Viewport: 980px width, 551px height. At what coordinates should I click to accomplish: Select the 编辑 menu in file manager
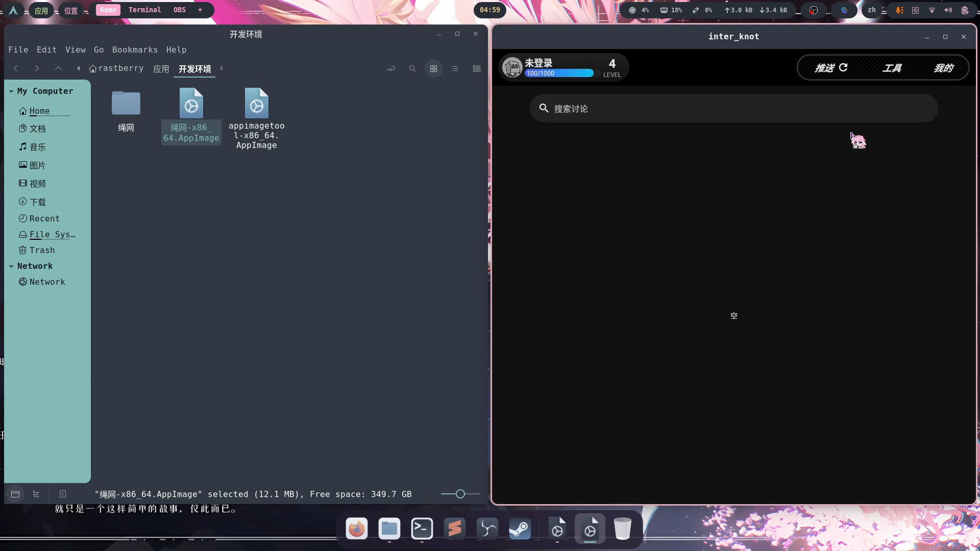(x=46, y=50)
